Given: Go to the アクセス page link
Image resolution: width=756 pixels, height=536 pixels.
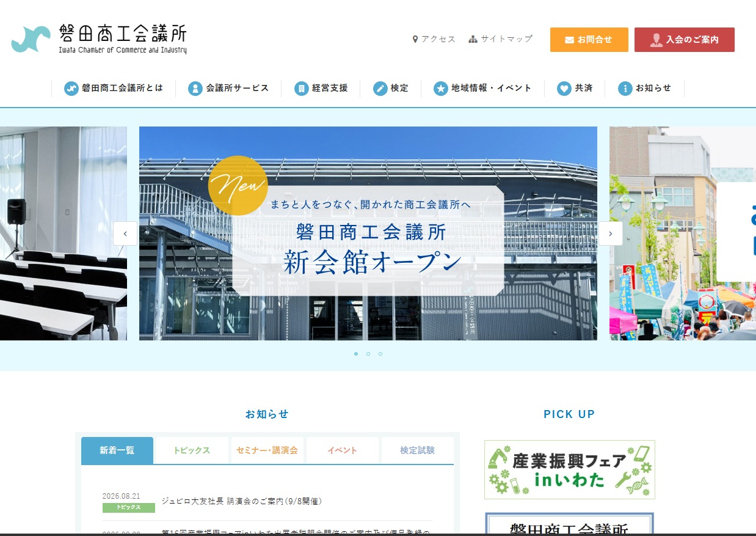Looking at the screenshot, I should pyautogui.click(x=434, y=39).
